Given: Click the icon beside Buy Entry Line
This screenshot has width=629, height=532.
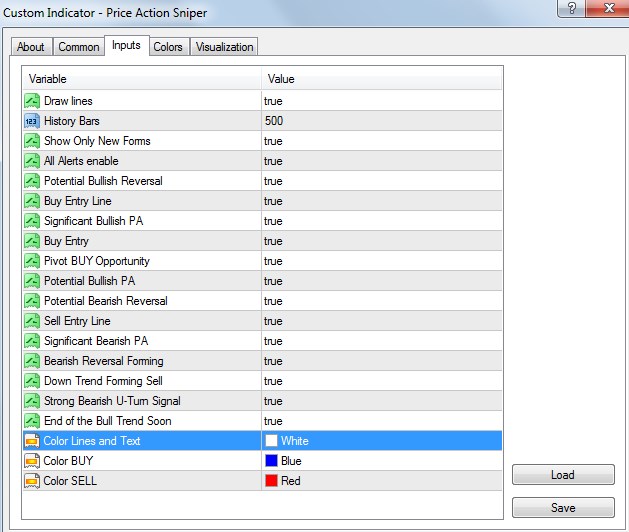Looking at the screenshot, I should click(x=32, y=201).
